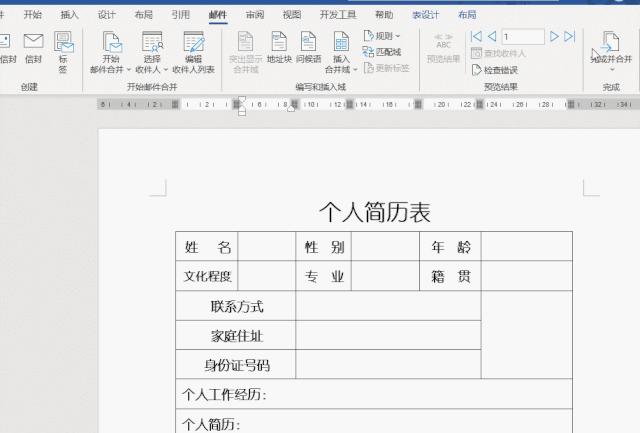The image size is (640, 433).
Task: Open the 帮助 tab
Action: [x=384, y=15]
